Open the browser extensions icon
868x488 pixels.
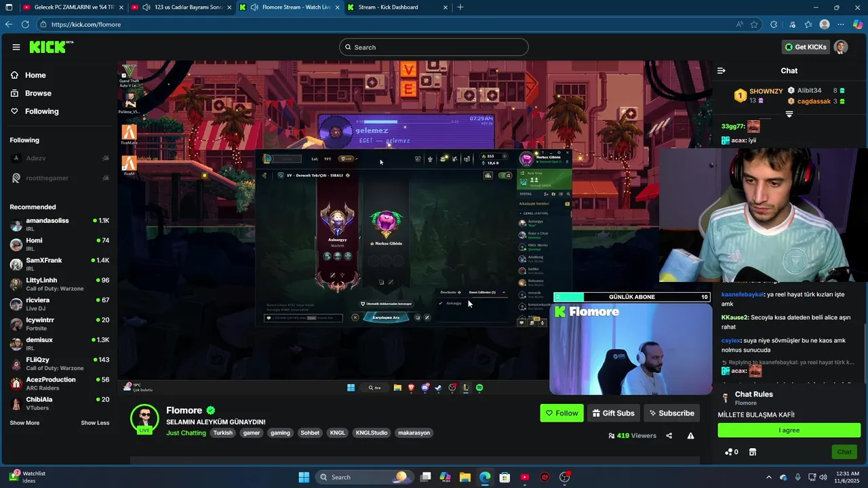click(774, 24)
